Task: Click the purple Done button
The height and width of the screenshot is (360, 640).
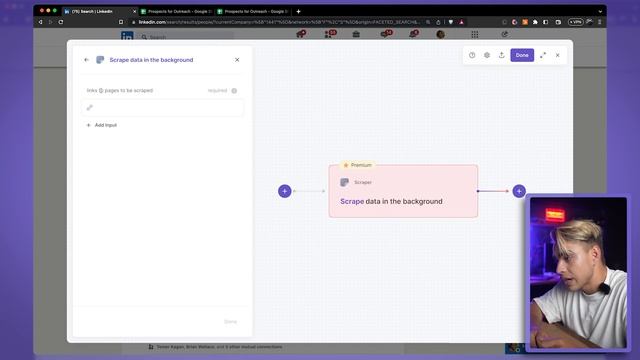Action: point(522,55)
